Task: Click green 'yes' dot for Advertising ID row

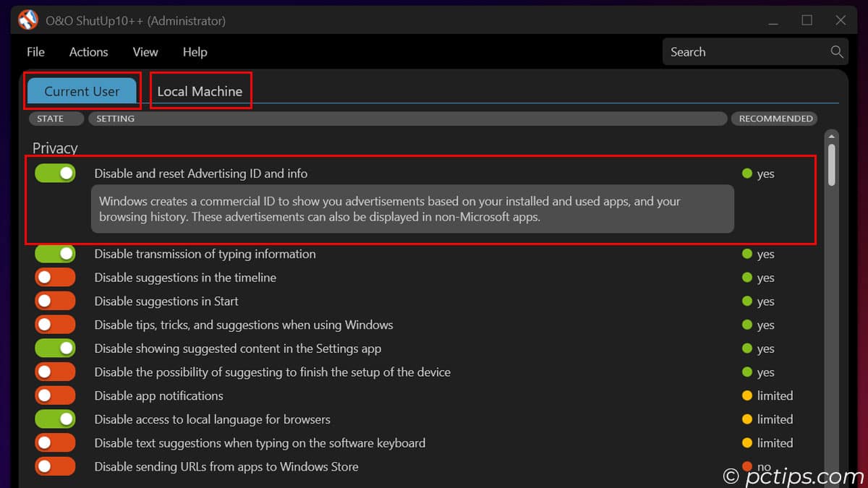Action: coord(747,174)
